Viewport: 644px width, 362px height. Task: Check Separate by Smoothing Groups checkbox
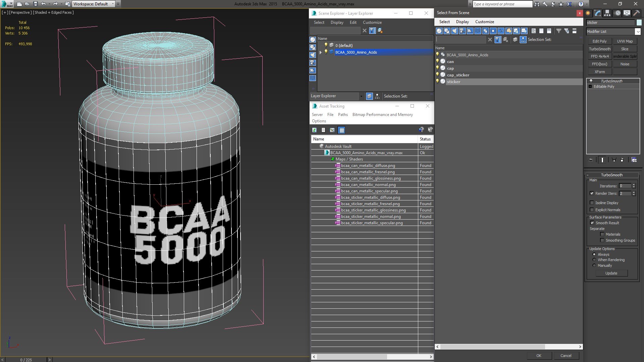pos(602,240)
